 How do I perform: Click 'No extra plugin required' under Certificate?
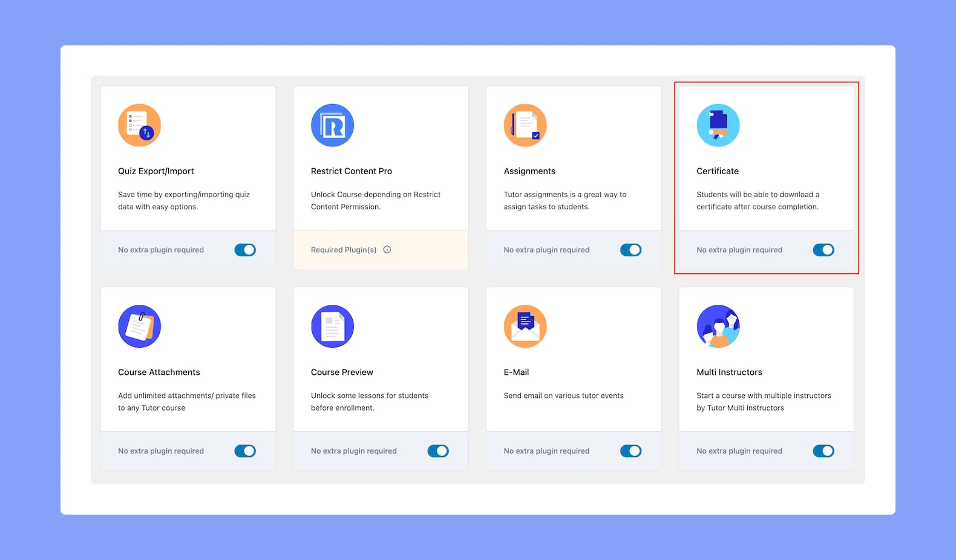coord(739,250)
